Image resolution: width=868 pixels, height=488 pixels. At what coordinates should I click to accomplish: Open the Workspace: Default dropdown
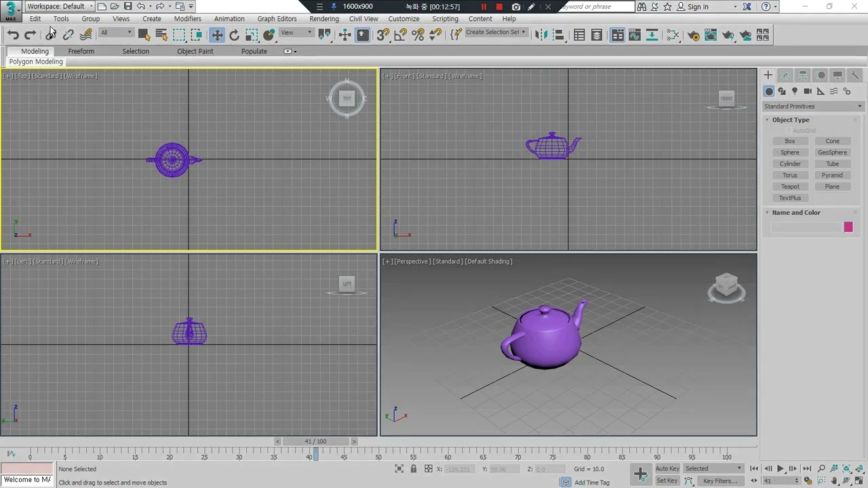(60, 6)
